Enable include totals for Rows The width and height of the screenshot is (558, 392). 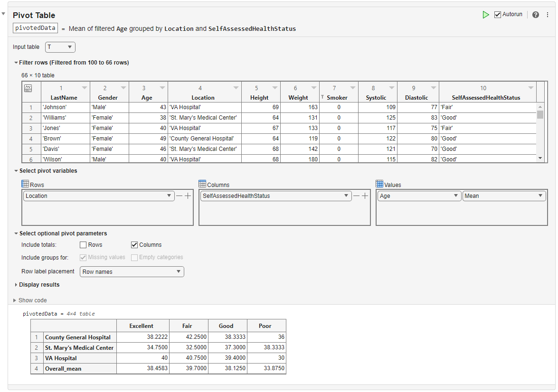(83, 245)
